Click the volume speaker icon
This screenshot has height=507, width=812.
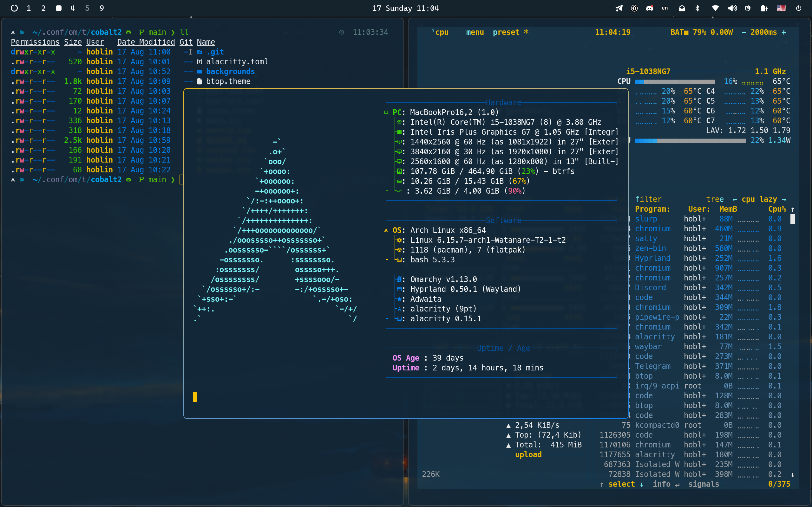coord(732,8)
